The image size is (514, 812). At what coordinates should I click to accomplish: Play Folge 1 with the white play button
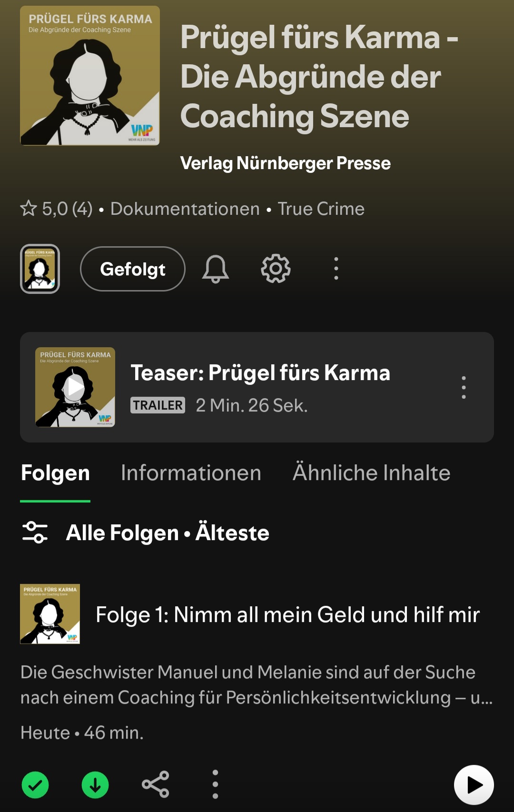[x=474, y=785]
